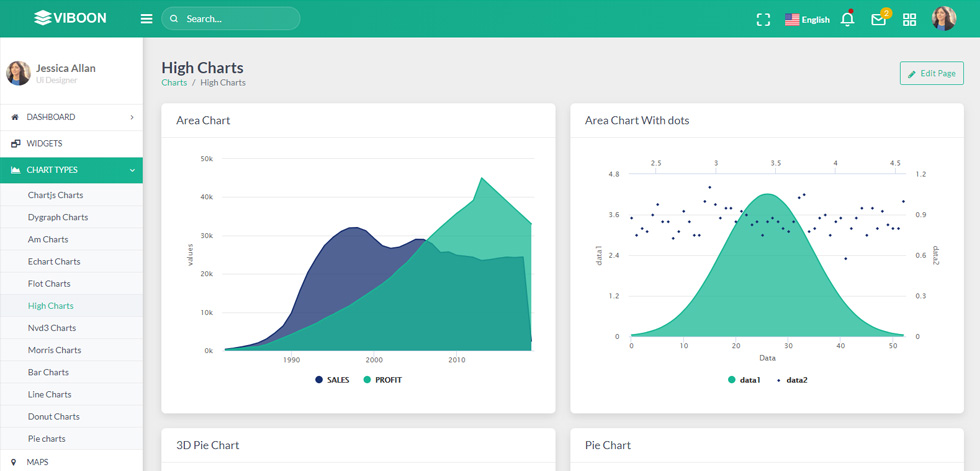
Task: Open the Dashboard menu item
Action: click(x=71, y=117)
